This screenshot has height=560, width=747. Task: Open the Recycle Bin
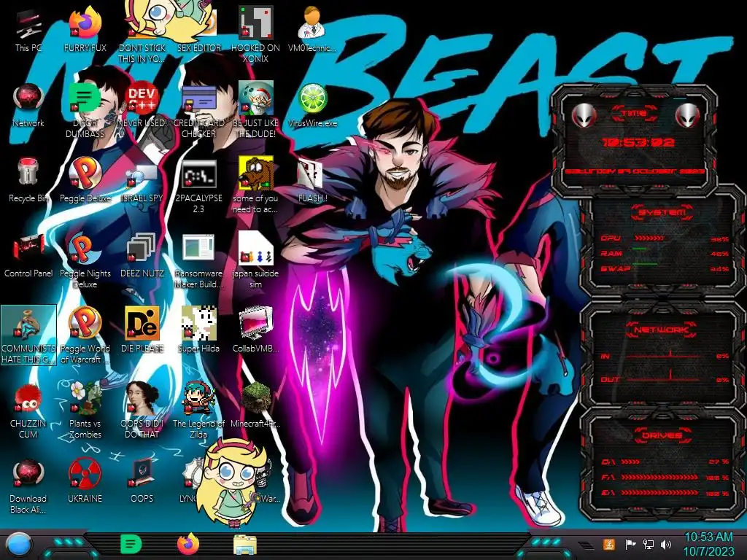[28, 181]
